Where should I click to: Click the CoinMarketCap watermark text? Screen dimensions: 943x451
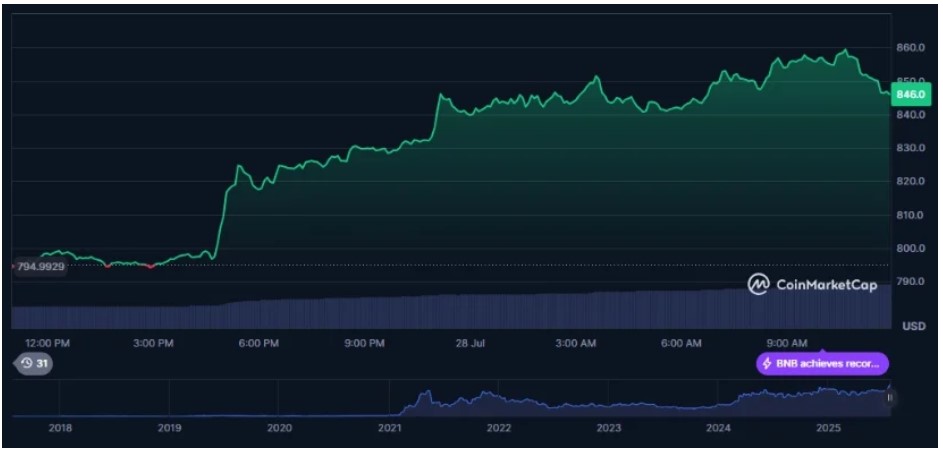coord(827,285)
